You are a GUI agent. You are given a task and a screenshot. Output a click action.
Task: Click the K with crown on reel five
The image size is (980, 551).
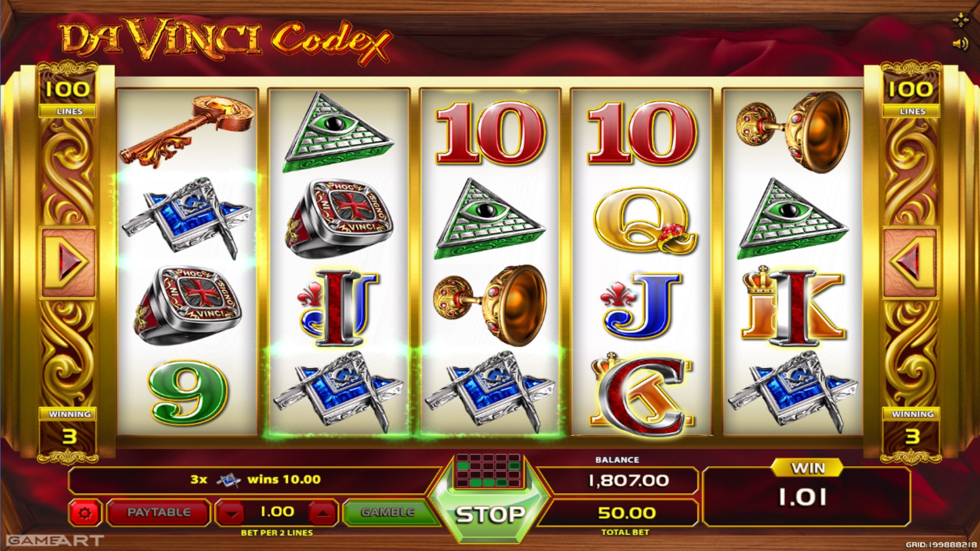pos(792,306)
